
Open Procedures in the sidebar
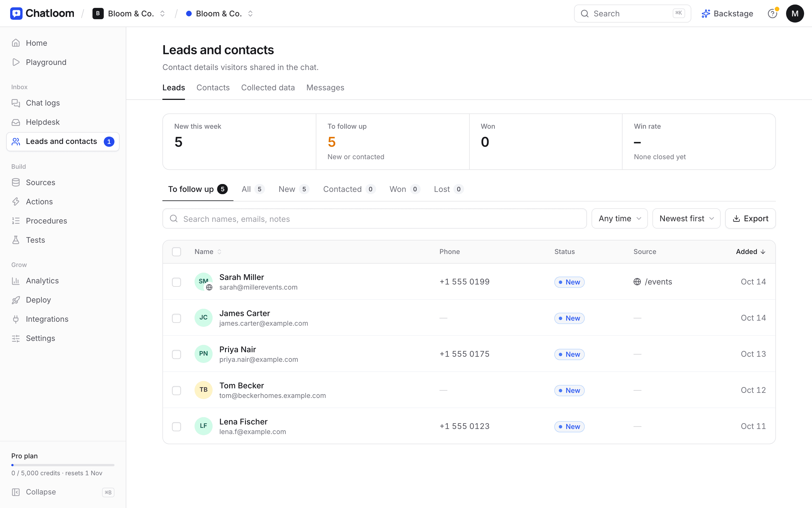63,221
